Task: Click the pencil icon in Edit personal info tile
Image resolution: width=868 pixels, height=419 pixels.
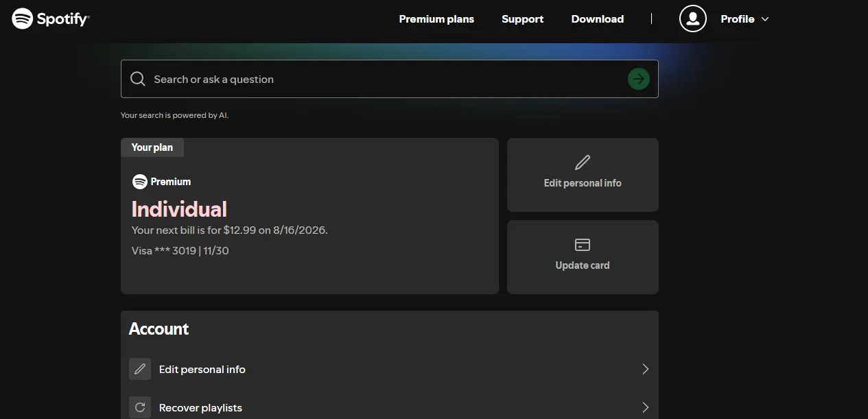Action: (x=583, y=163)
